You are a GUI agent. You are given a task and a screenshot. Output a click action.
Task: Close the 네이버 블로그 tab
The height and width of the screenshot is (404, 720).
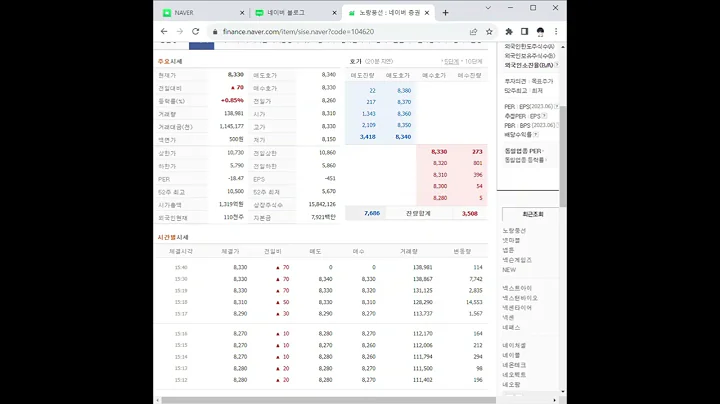(334, 13)
